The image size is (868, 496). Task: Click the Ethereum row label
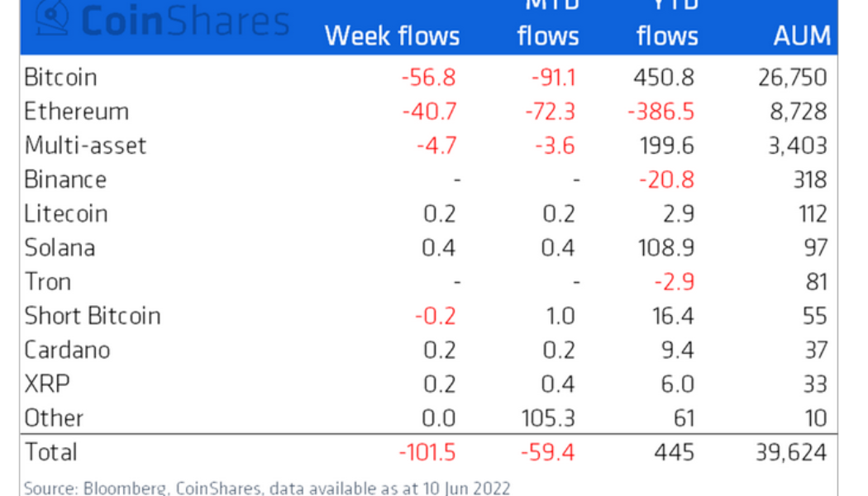pos(76,112)
